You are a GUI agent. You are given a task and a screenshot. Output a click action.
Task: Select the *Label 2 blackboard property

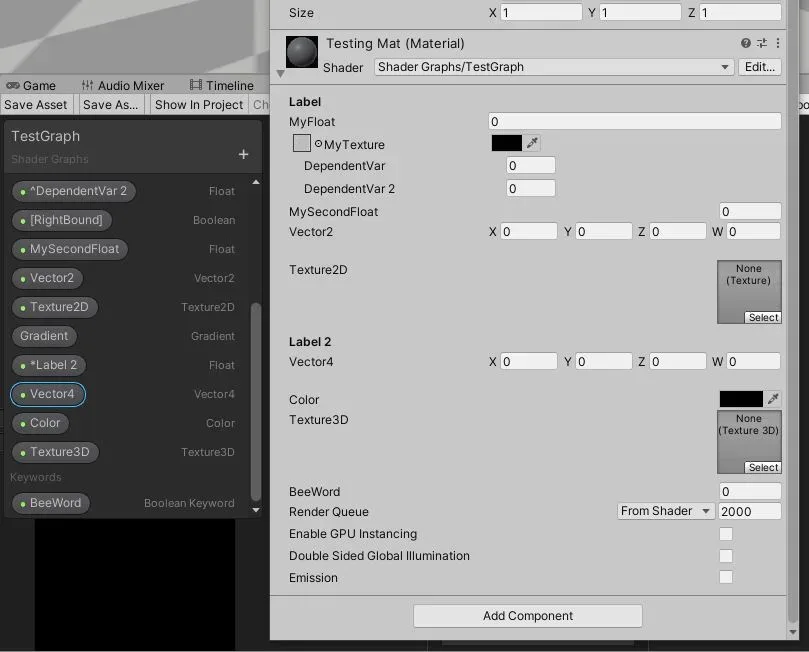coord(48,365)
